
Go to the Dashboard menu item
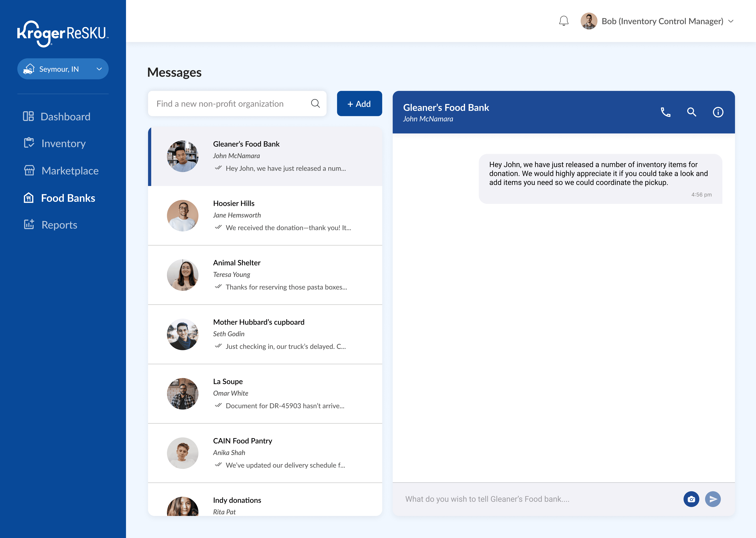click(65, 117)
